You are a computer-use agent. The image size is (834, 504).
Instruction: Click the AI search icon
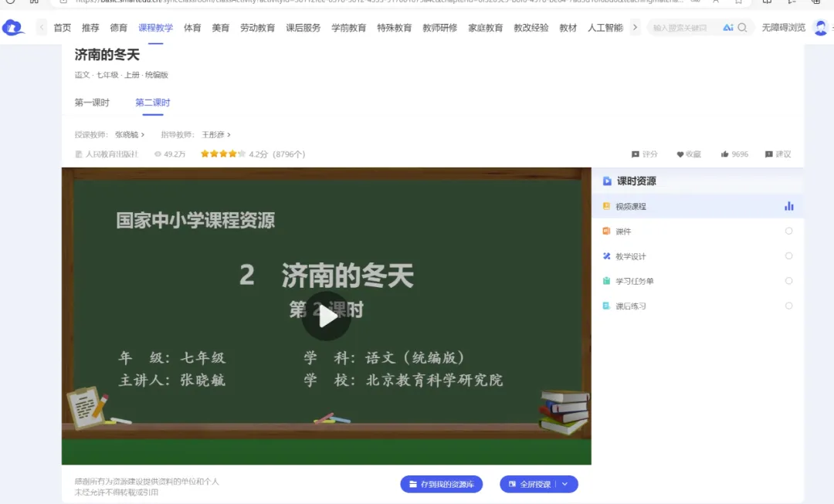(x=727, y=28)
